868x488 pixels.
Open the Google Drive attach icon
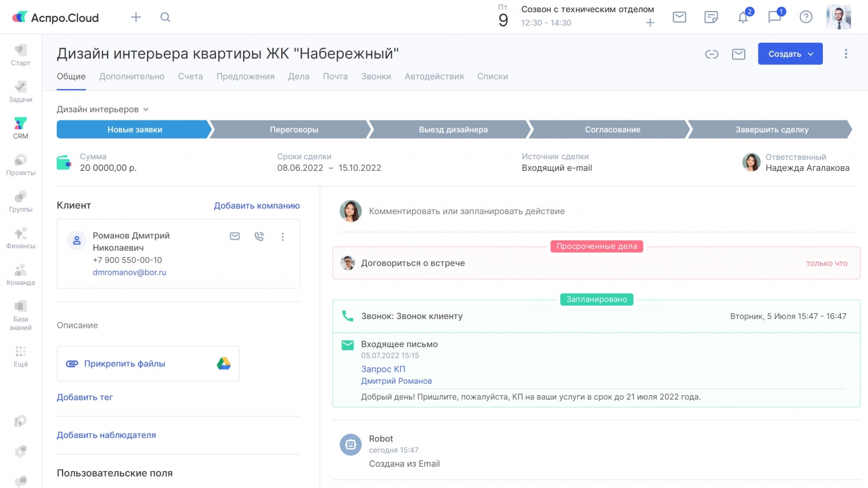click(223, 364)
